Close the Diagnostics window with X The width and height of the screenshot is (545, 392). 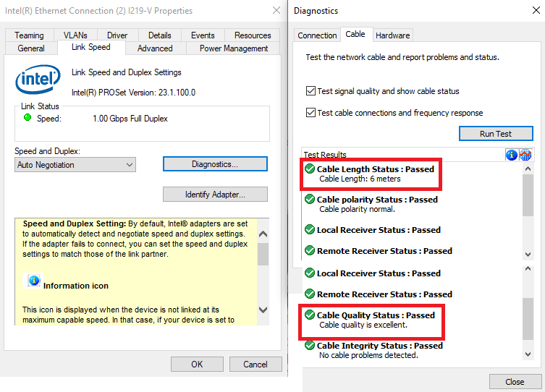coord(536,10)
